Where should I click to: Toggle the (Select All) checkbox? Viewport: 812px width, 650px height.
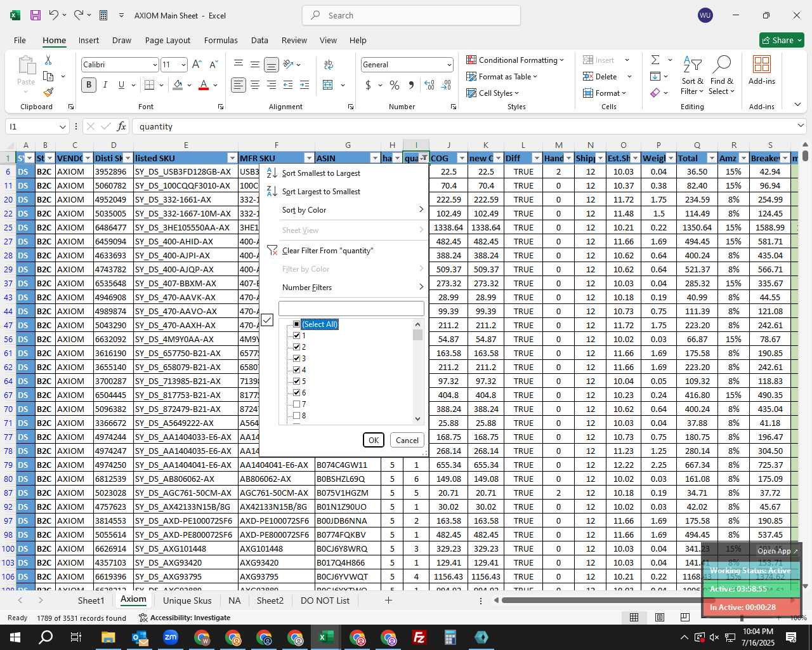(x=296, y=324)
